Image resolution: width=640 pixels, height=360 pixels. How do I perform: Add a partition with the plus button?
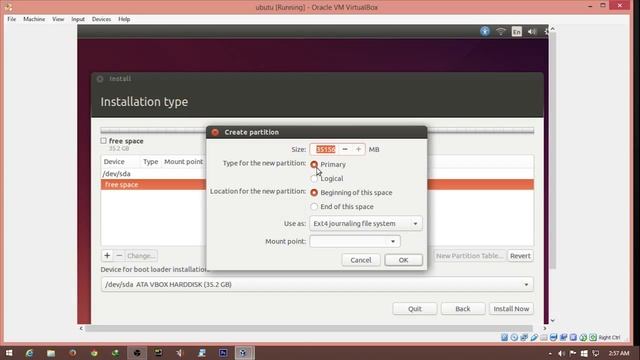click(x=107, y=256)
